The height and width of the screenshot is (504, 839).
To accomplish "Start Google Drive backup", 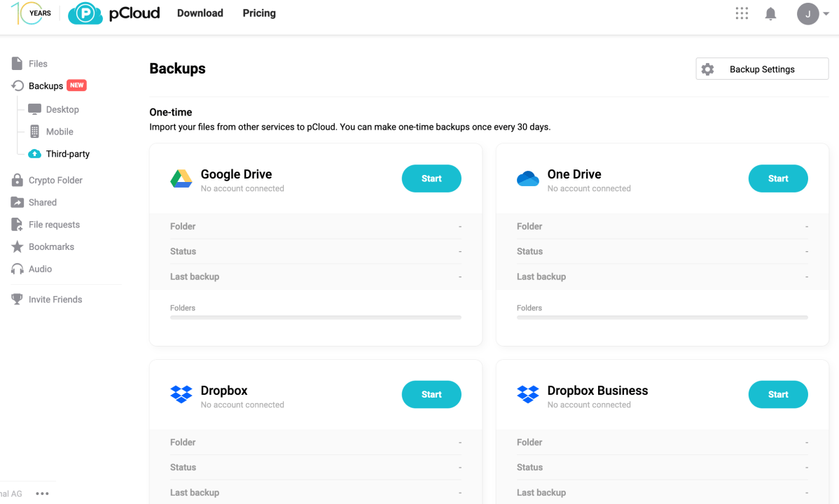I will tap(431, 178).
